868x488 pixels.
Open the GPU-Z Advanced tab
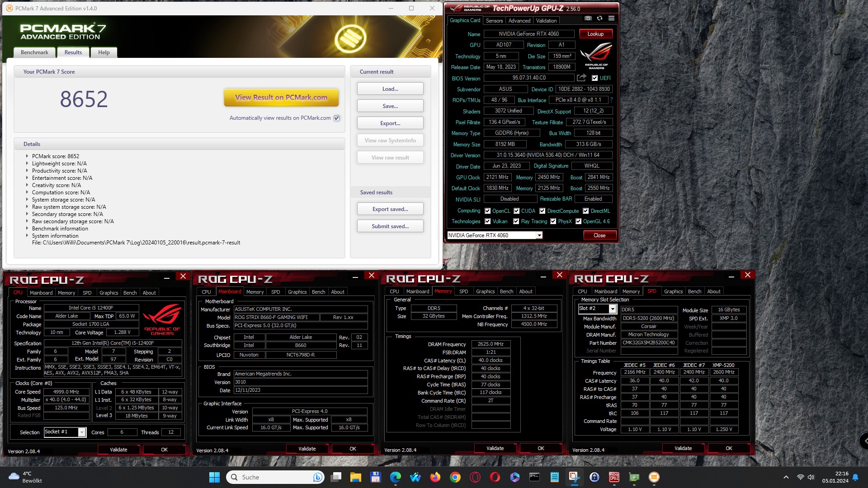pyautogui.click(x=519, y=21)
